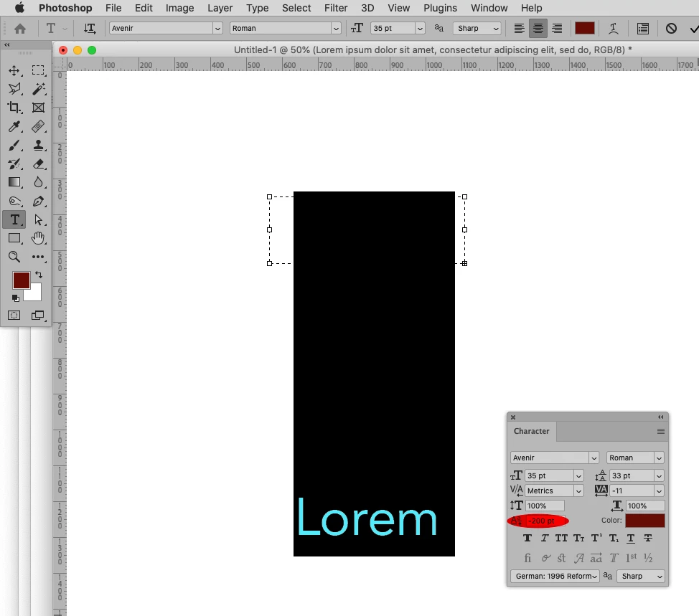The height and width of the screenshot is (616, 699).
Task: Open Roman font style dropdown in options bar
Action: [336, 29]
